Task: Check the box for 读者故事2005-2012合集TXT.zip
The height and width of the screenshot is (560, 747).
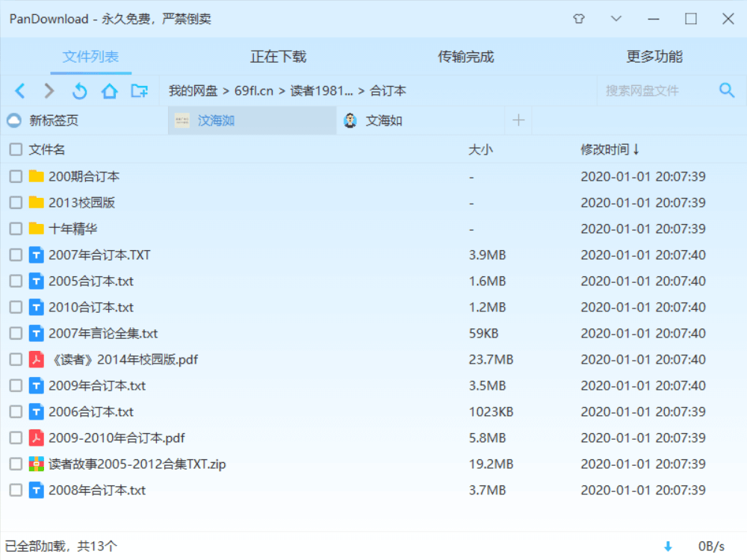Action: 16,464
